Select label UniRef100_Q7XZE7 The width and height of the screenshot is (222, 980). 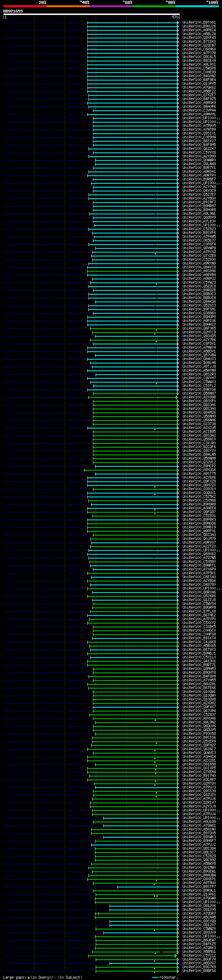point(199,95)
